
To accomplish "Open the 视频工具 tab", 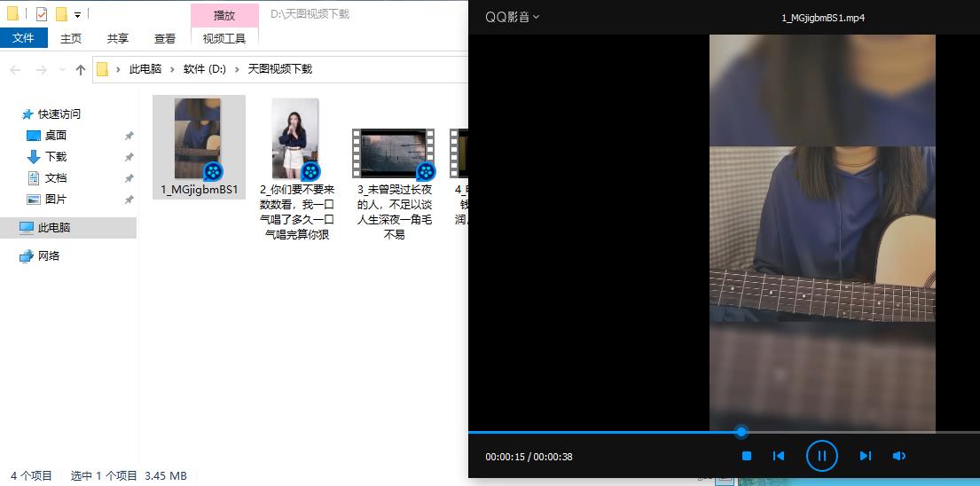I will (224, 38).
